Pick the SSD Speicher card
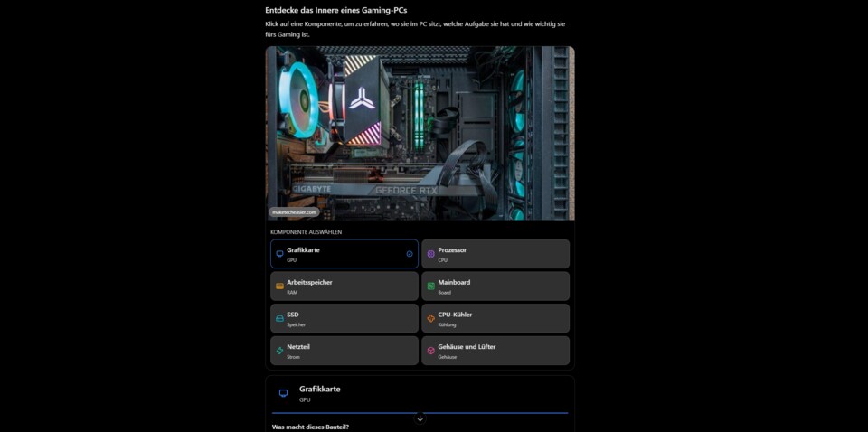The width and height of the screenshot is (868, 432). click(x=344, y=319)
